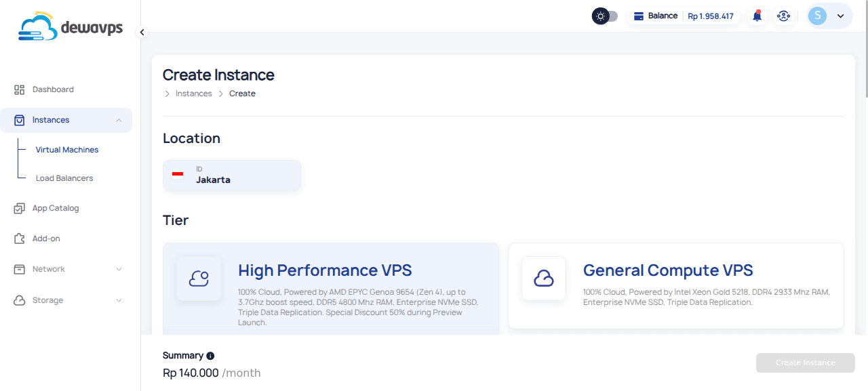Image resolution: width=868 pixels, height=391 pixels.
Task: Go to Load Balancers
Action: [64, 178]
